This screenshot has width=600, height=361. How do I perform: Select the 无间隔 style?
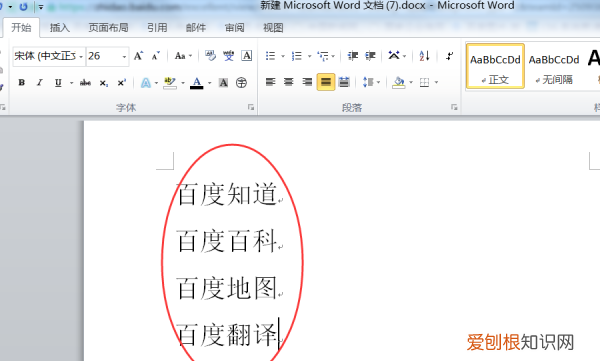click(554, 66)
